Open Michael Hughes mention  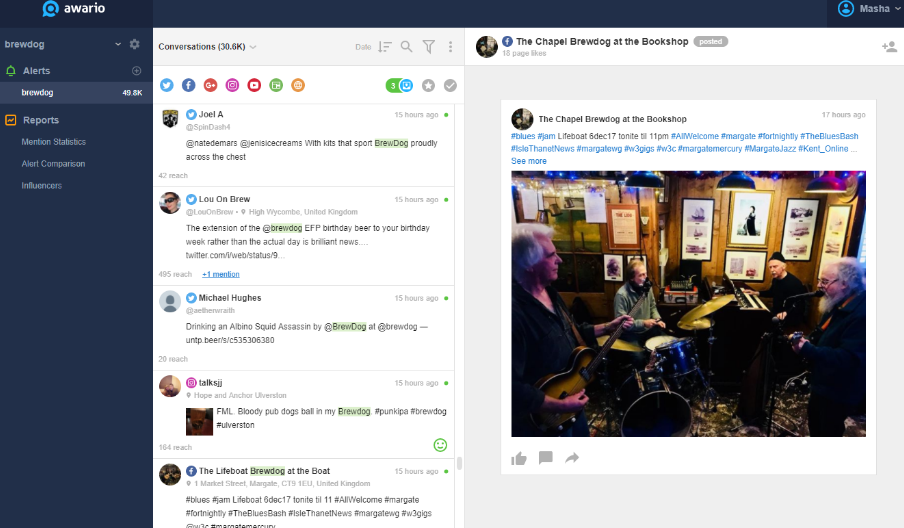(x=304, y=327)
